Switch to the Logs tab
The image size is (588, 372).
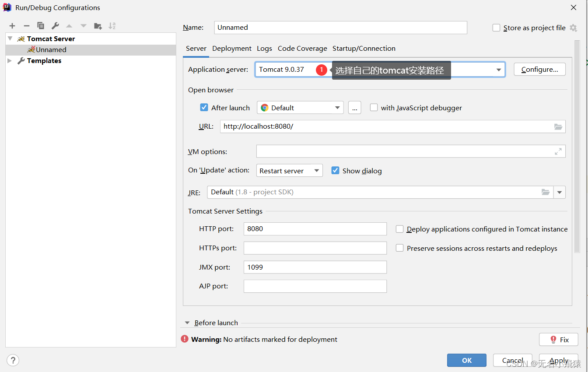tap(264, 49)
